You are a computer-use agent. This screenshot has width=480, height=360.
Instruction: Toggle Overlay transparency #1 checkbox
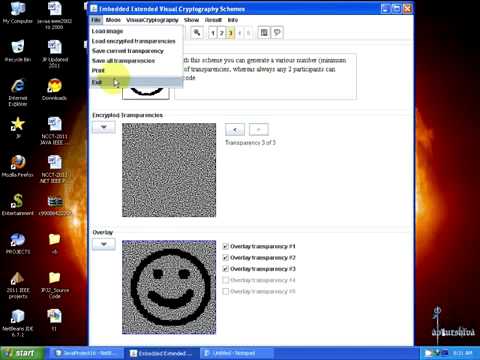tap(225, 246)
